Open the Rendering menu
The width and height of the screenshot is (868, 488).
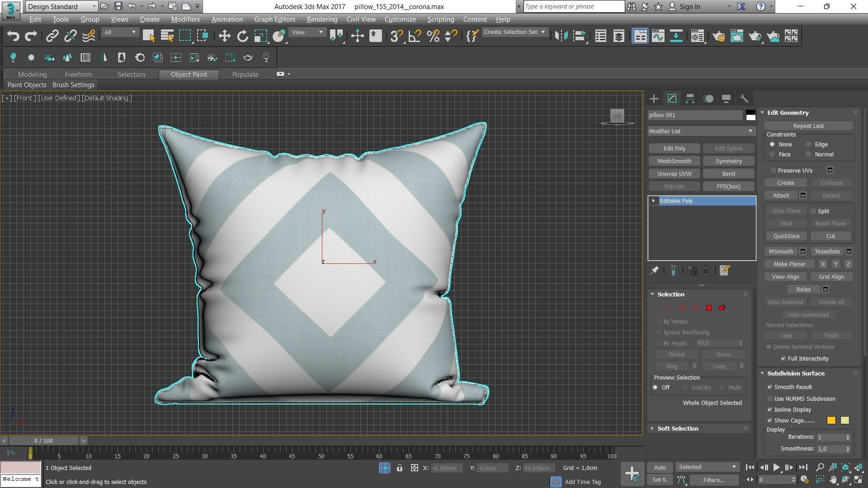(x=322, y=19)
